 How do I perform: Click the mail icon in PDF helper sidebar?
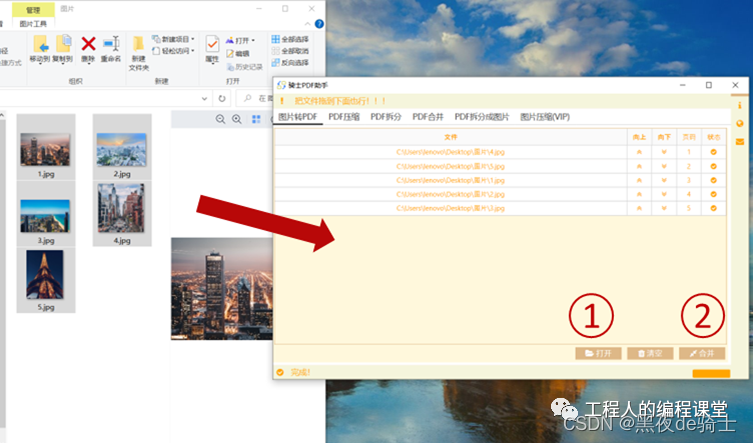click(x=740, y=142)
